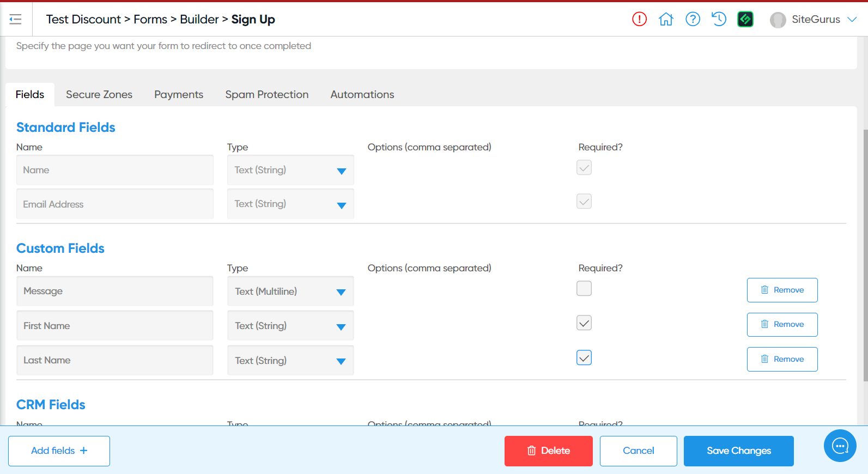
Task: Click the red alert notification icon
Action: [639, 19]
